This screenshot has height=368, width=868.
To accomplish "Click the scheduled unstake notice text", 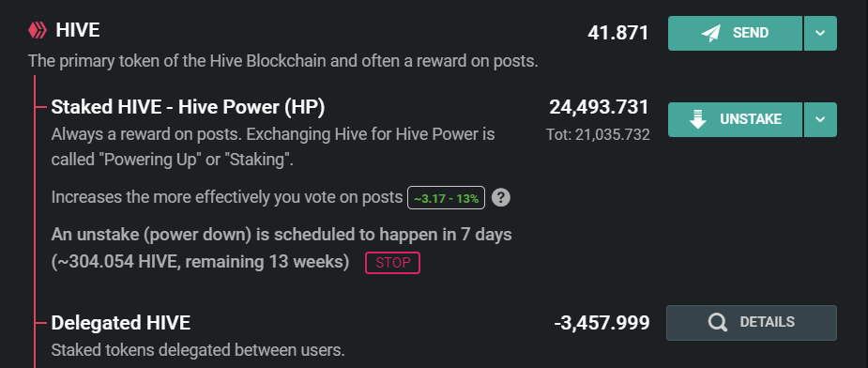I will pyautogui.click(x=282, y=248).
